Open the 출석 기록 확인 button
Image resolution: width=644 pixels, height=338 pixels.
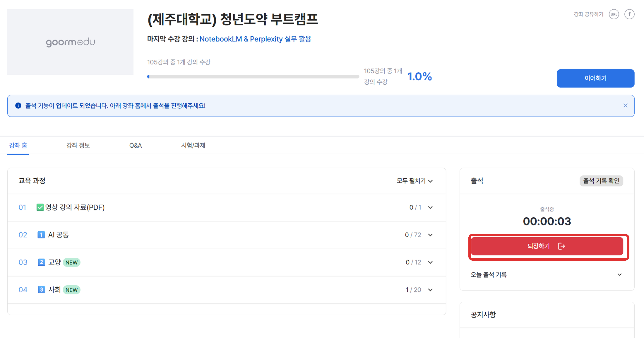tap(601, 181)
